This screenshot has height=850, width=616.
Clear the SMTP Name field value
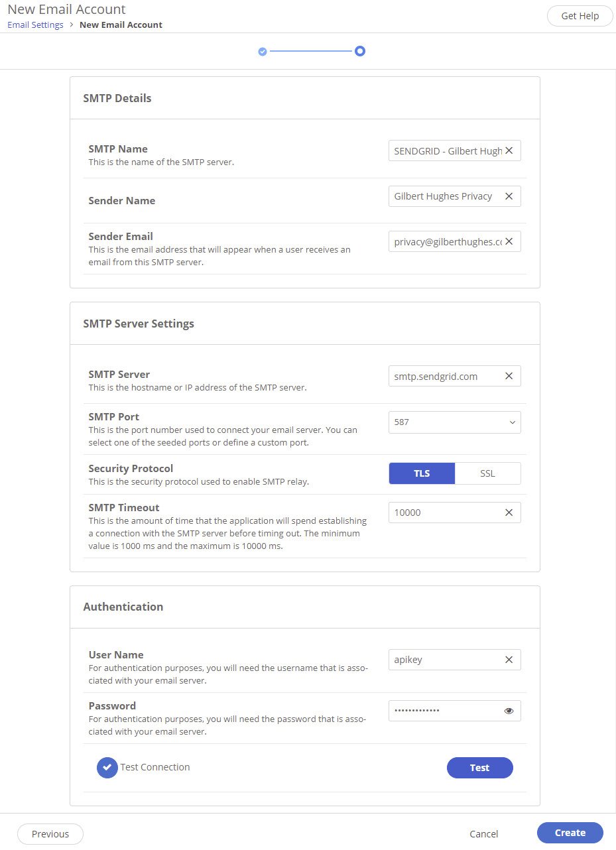click(x=509, y=151)
